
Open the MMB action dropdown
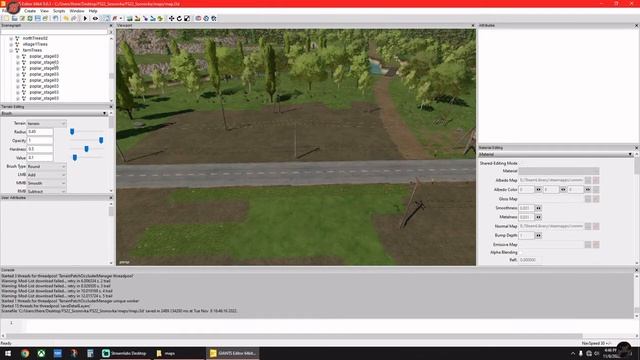pyautogui.click(x=46, y=183)
